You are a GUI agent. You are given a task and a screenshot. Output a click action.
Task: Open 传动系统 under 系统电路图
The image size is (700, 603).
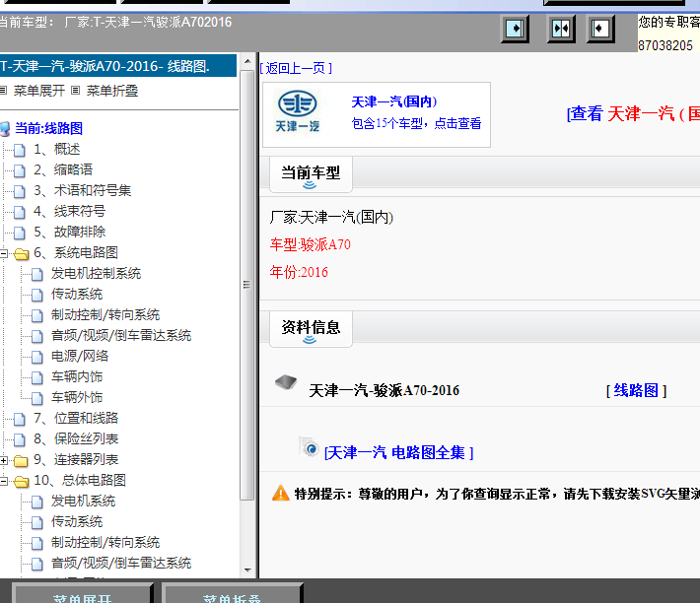(77, 294)
